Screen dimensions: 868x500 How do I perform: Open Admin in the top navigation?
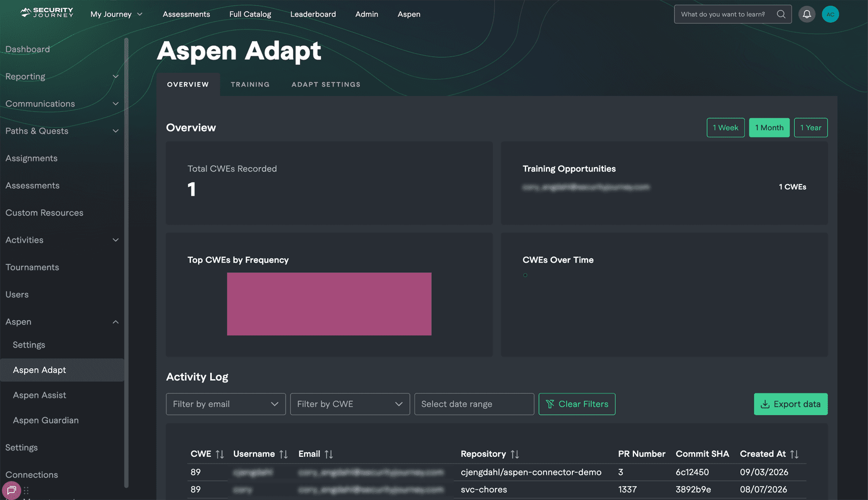point(367,14)
